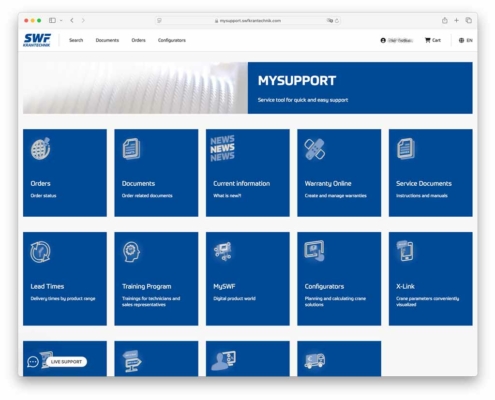Open the Search menu item
The image size is (495, 400).
click(76, 40)
